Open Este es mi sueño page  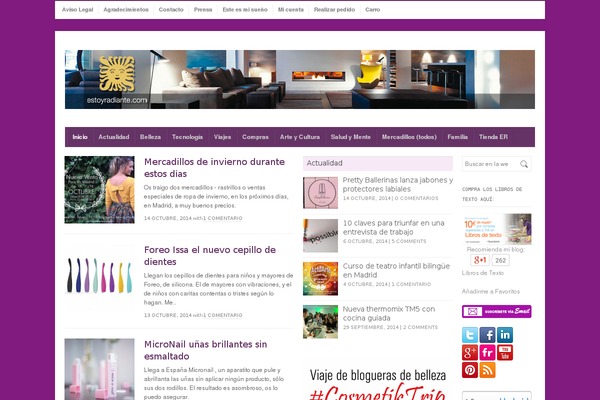point(245,10)
